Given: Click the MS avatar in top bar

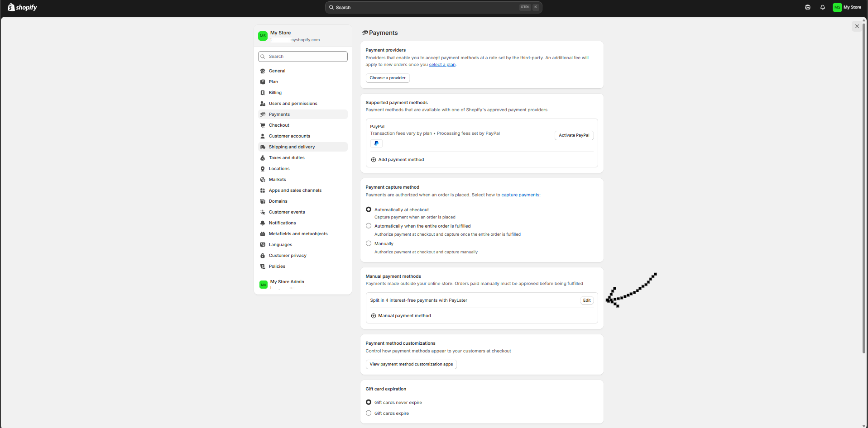Looking at the screenshot, I should tap(837, 7).
